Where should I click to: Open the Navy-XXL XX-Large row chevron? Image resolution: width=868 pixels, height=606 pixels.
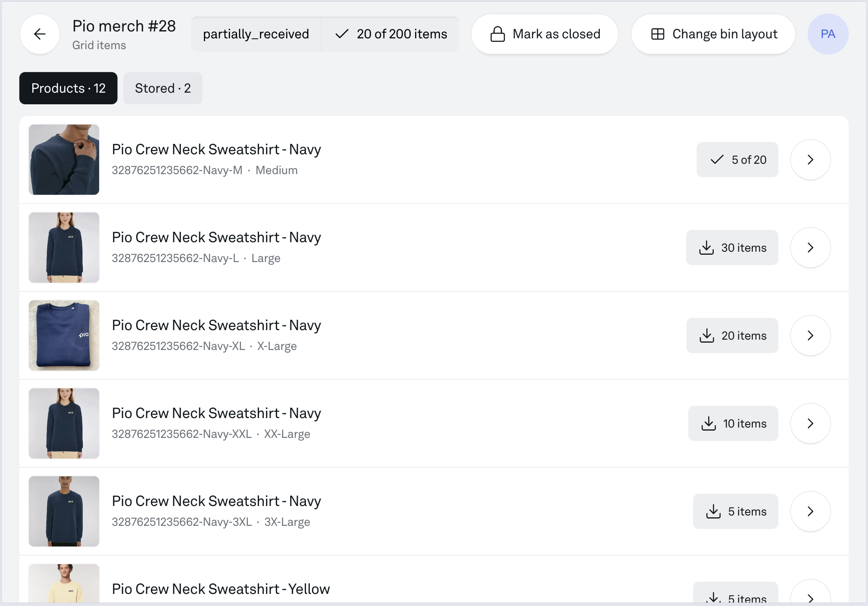pos(810,424)
